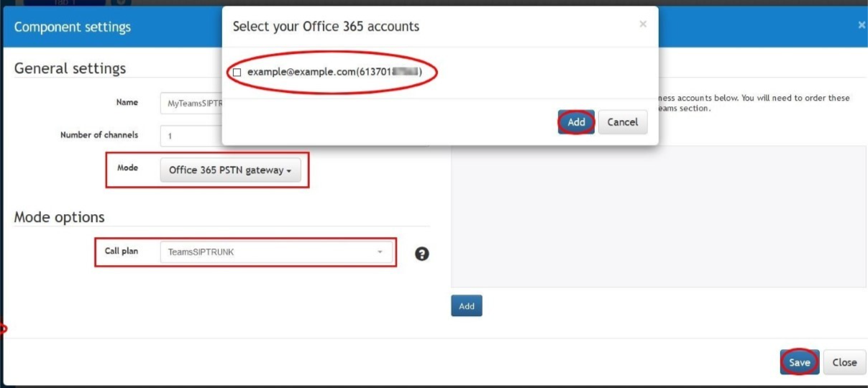Click the Close button beside Save
Screen dimensions: 868x388
[844, 362]
